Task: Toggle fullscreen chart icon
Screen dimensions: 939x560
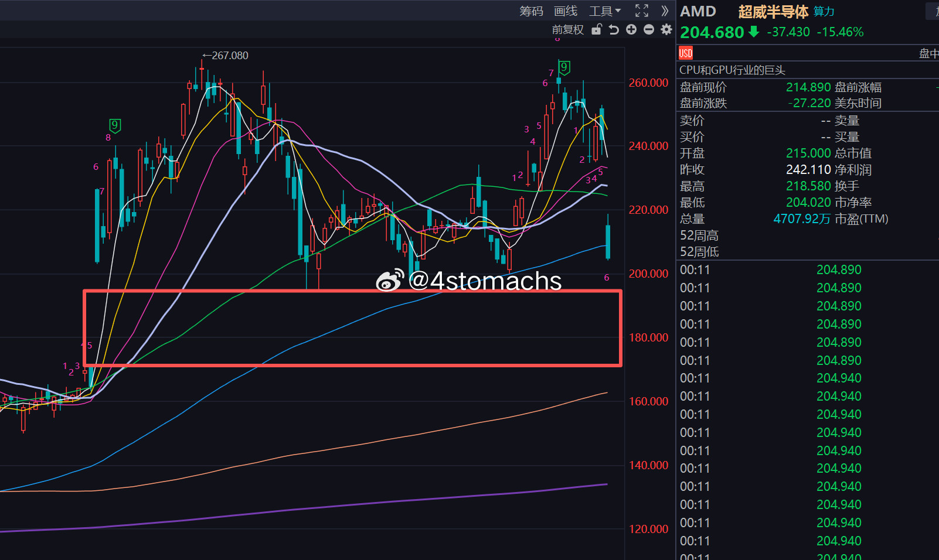Action: pyautogui.click(x=642, y=11)
